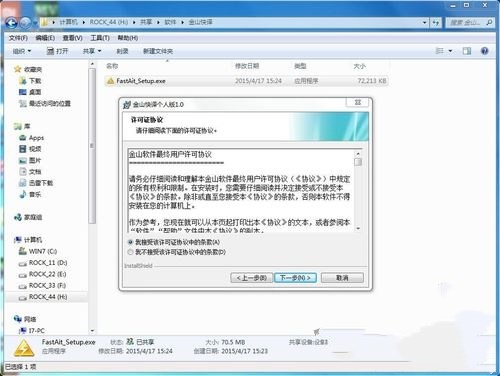Click 取消 button in installer dialog
Viewport: 500px width, 376px height.
(x=342, y=278)
